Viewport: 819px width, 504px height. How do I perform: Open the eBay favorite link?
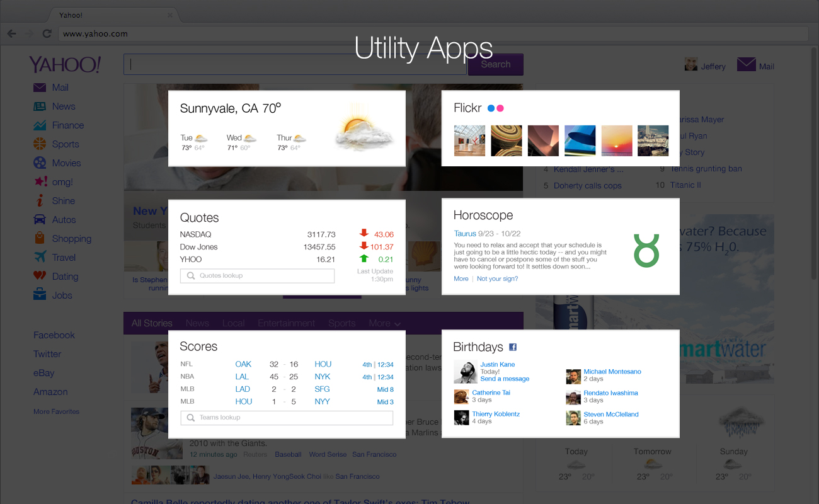point(44,373)
